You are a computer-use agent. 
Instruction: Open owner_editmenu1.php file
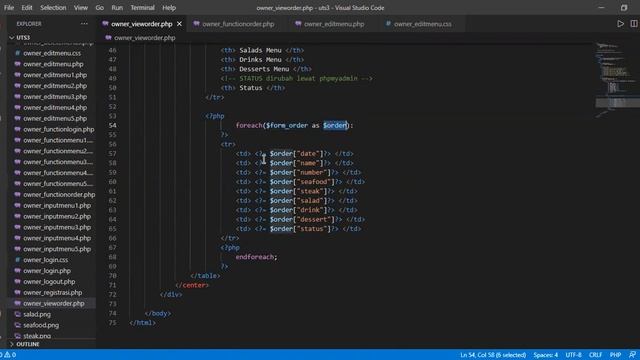pos(55,75)
